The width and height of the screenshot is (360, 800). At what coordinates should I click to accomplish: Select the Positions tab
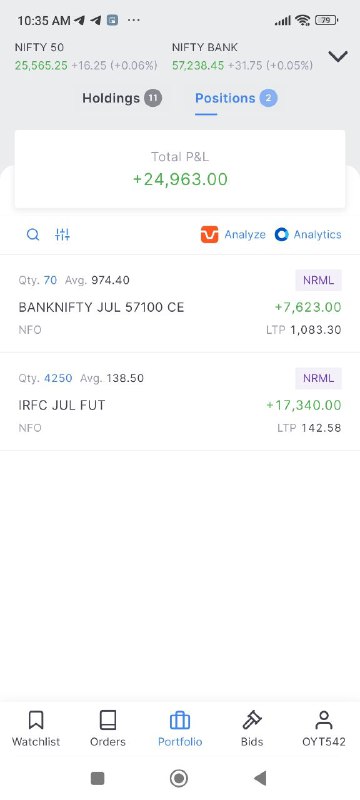click(236, 98)
